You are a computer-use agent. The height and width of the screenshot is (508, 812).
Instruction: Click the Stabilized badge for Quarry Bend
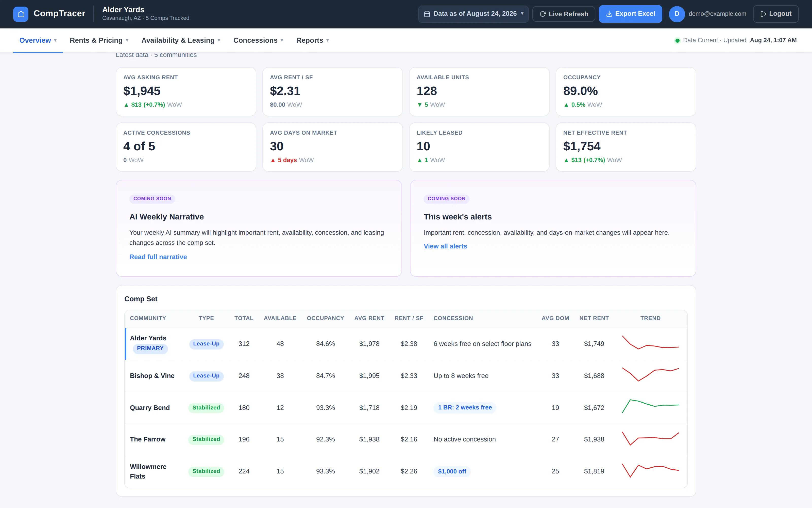pyautogui.click(x=206, y=408)
